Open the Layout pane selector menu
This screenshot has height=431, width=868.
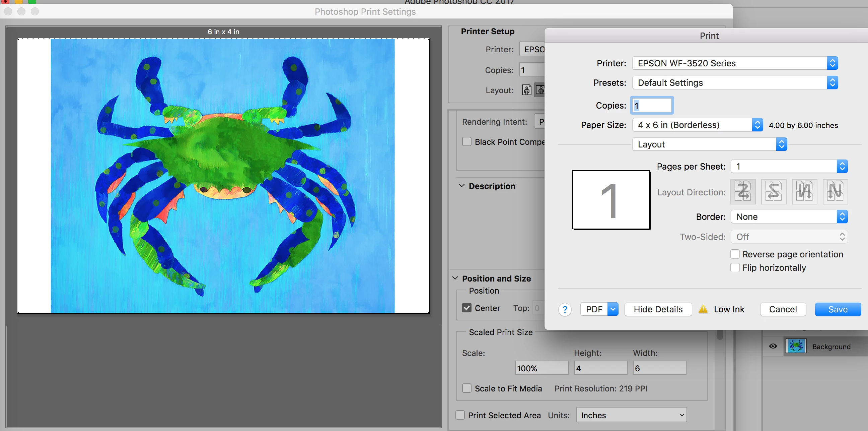coord(709,144)
